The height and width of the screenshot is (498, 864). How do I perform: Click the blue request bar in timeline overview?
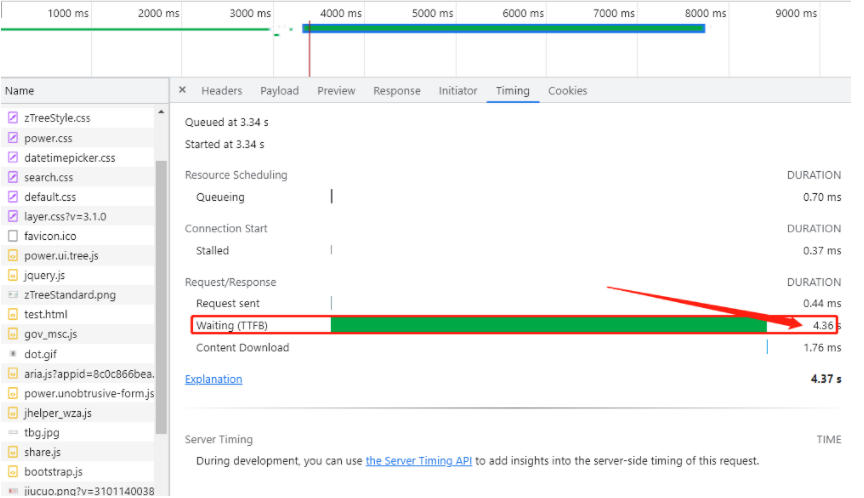(503, 28)
